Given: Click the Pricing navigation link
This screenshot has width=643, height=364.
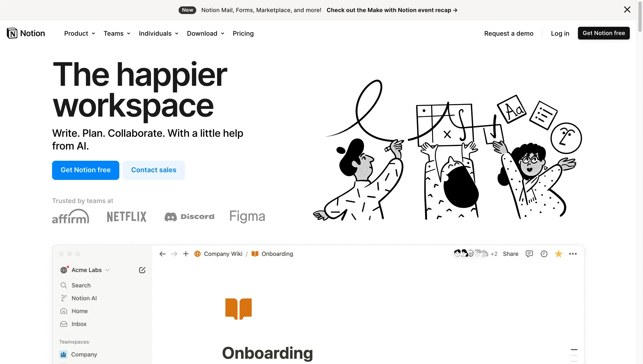Looking at the screenshot, I should pyautogui.click(x=243, y=33).
